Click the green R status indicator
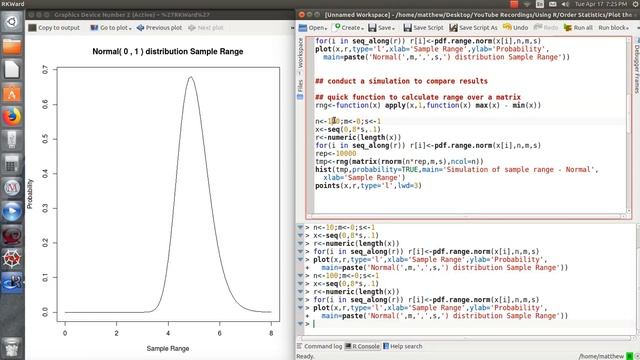The image size is (640, 360). point(630,356)
